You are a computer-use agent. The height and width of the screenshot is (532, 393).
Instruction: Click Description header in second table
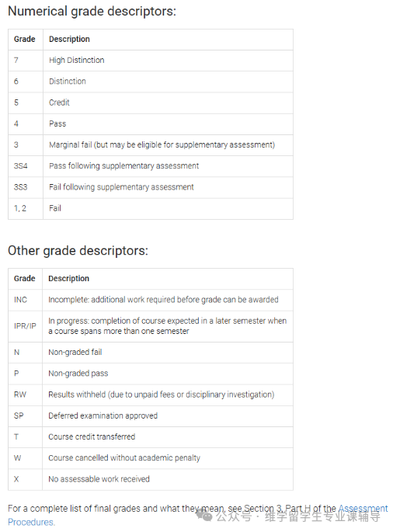[68, 279]
